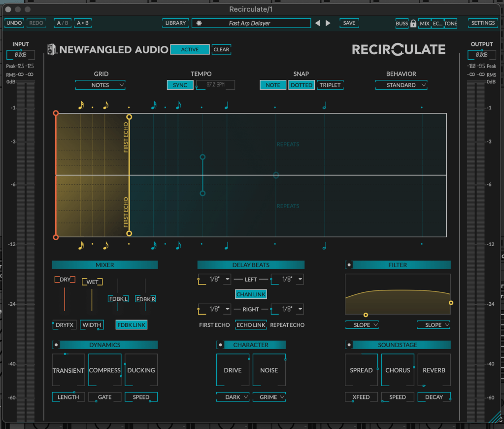Click the lock icon beside BUSS

tap(413, 23)
